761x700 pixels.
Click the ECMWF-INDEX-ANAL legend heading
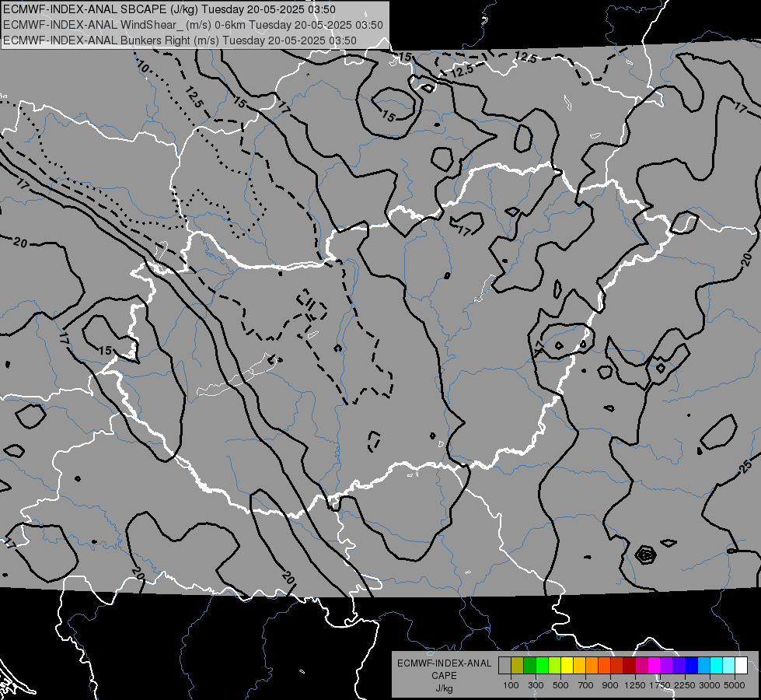pos(444,663)
